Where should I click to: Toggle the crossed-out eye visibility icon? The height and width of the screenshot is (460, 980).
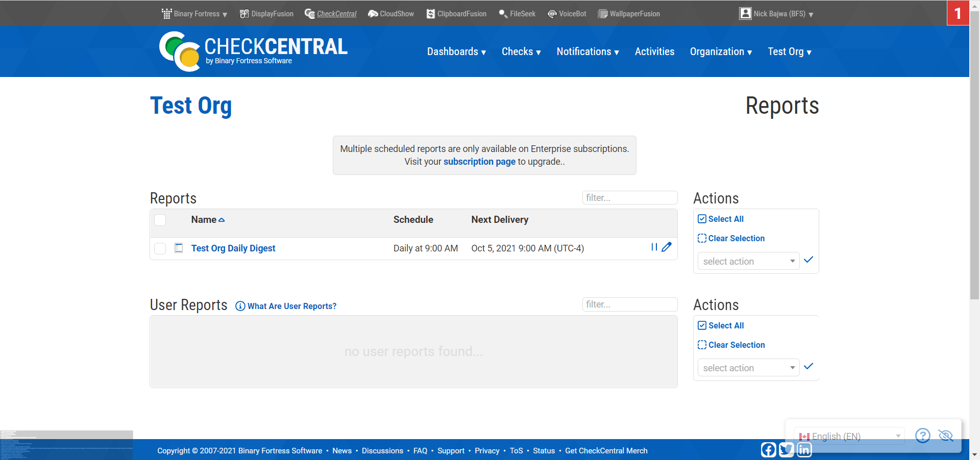point(946,436)
